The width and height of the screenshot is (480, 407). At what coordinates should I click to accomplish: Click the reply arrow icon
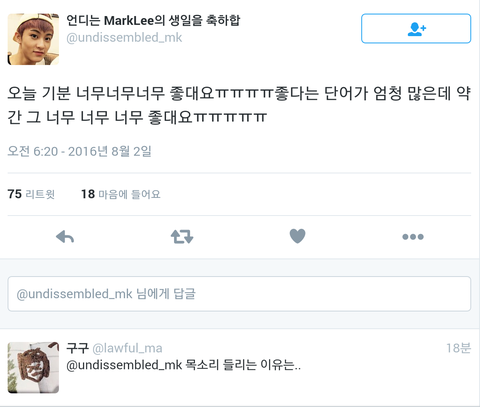coord(65,237)
